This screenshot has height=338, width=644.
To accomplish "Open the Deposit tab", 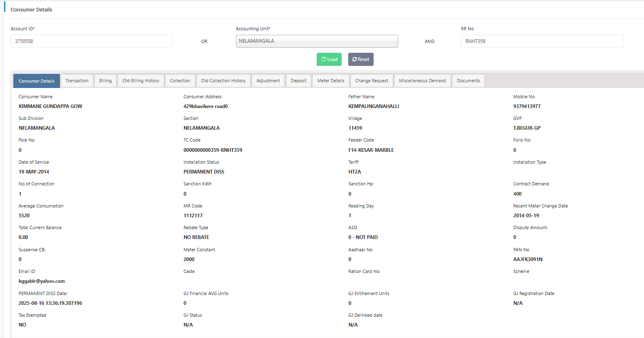I will click(299, 81).
